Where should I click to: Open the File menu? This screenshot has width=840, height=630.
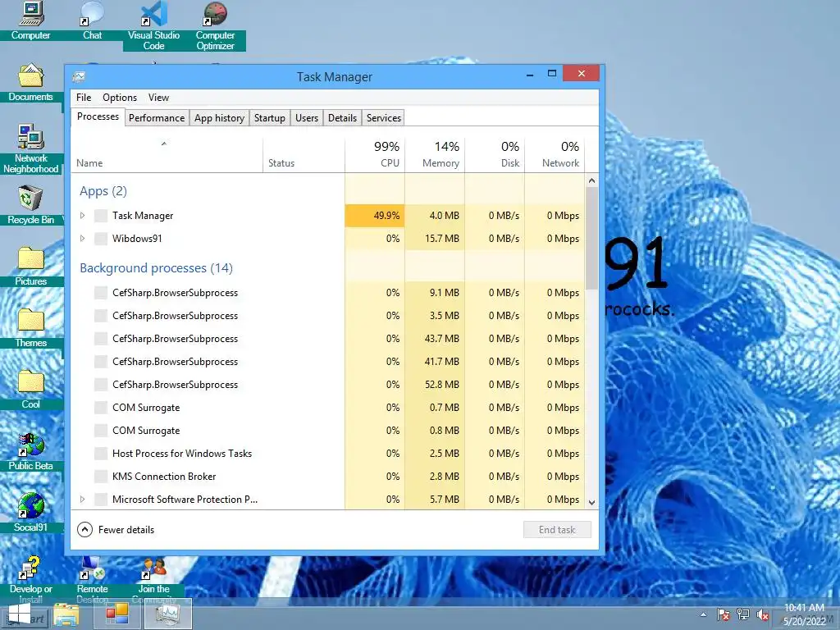[84, 98]
